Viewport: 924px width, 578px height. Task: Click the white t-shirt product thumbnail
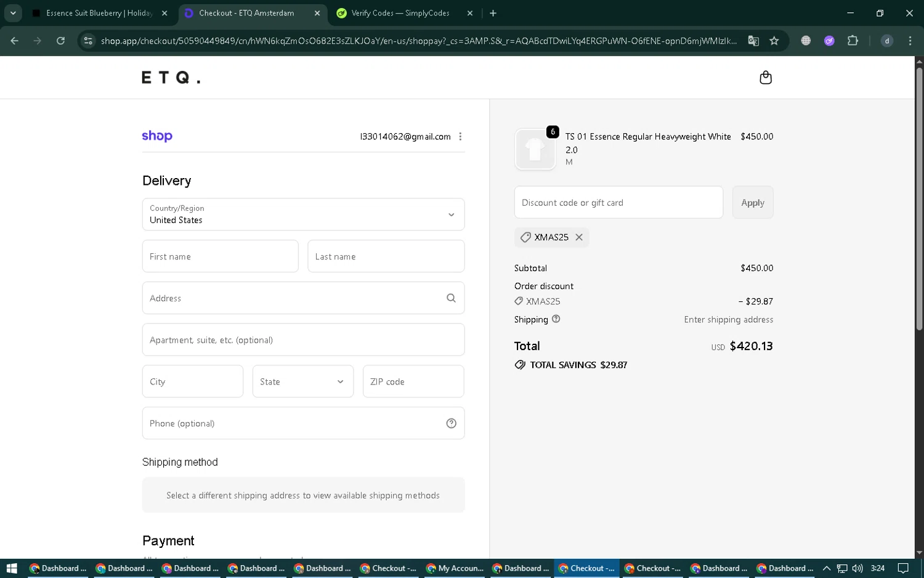(x=535, y=149)
